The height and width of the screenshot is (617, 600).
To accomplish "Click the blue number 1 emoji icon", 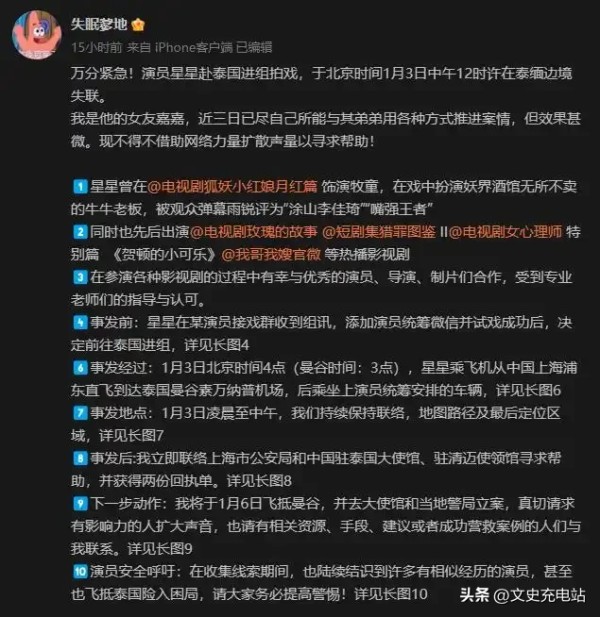I will (x=80, y=187).
